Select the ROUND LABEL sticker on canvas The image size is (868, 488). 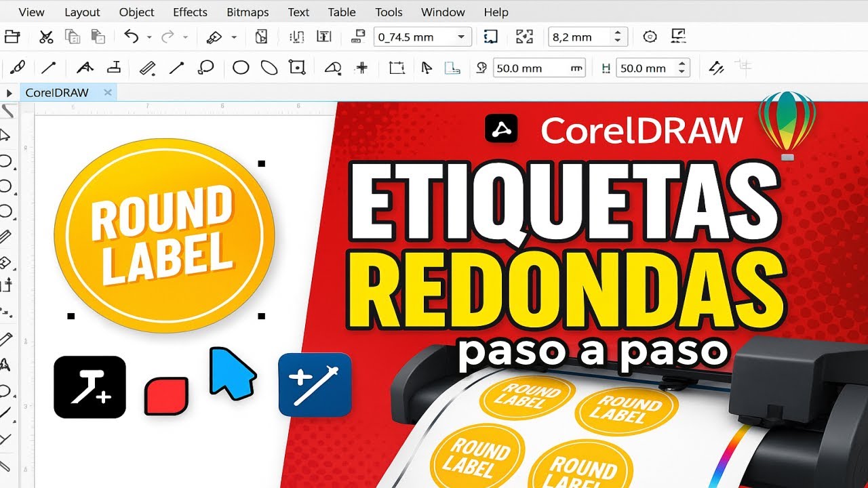[164, 236]
